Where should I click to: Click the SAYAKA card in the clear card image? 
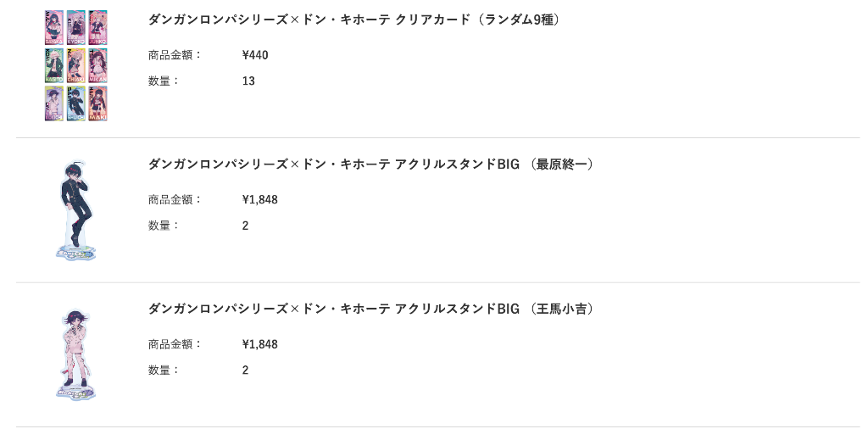pyautogui.click(x=54, y=27)
